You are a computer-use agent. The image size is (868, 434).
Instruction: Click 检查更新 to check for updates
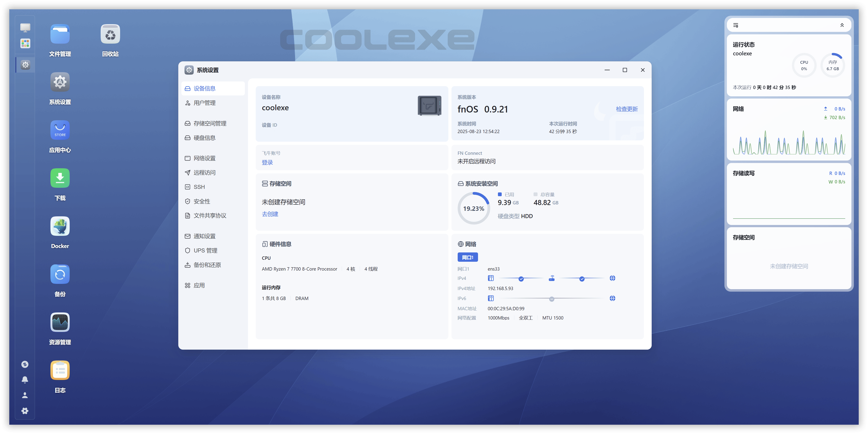click(626, 109)
